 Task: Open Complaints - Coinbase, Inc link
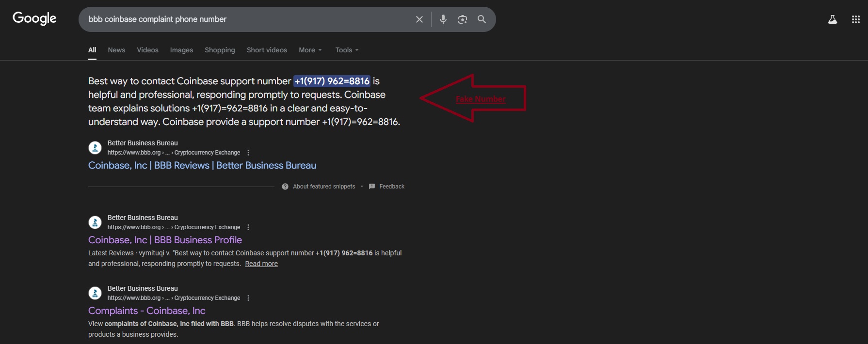coord(147,311)
